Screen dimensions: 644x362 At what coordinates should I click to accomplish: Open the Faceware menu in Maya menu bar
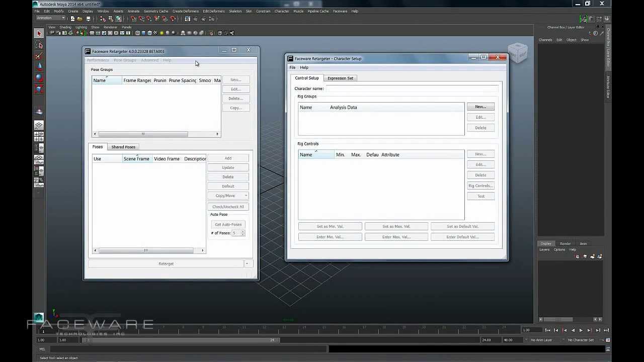click(340, 11)
